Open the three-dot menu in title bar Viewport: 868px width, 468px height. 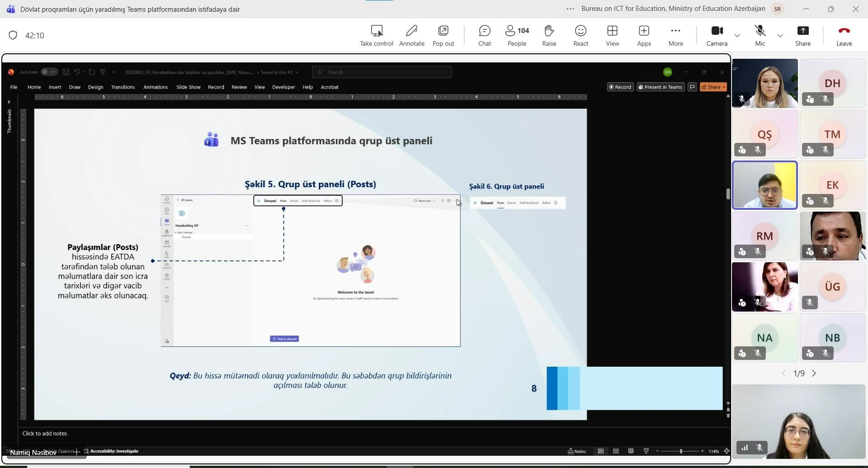(x=571, y=9)
